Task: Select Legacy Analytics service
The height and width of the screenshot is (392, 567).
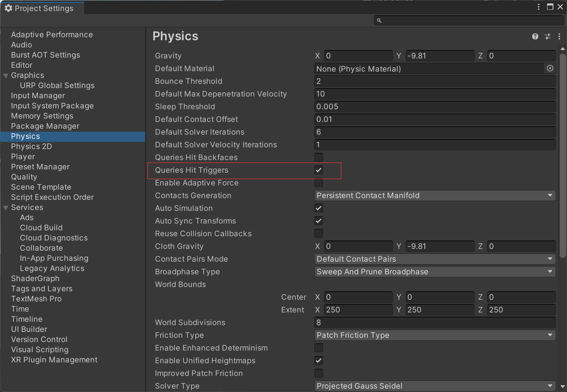Action: coord(52,268)
